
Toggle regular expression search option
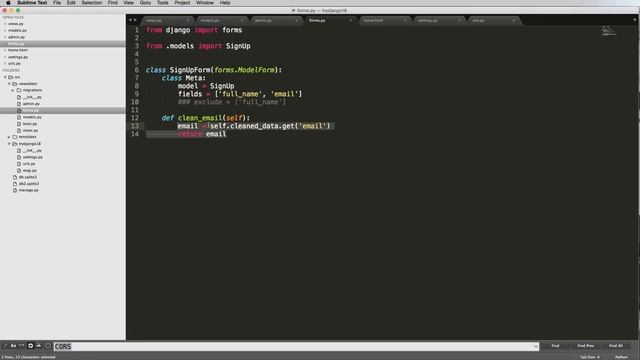5,346
